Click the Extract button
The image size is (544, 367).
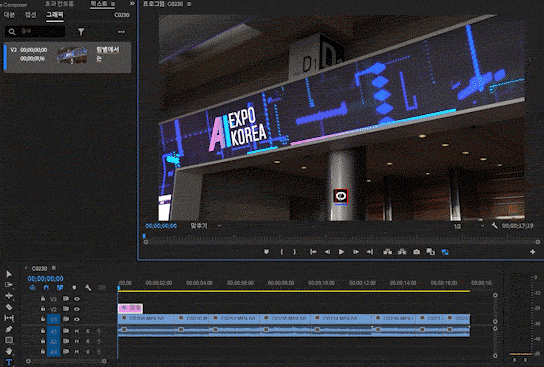(402, 252)
